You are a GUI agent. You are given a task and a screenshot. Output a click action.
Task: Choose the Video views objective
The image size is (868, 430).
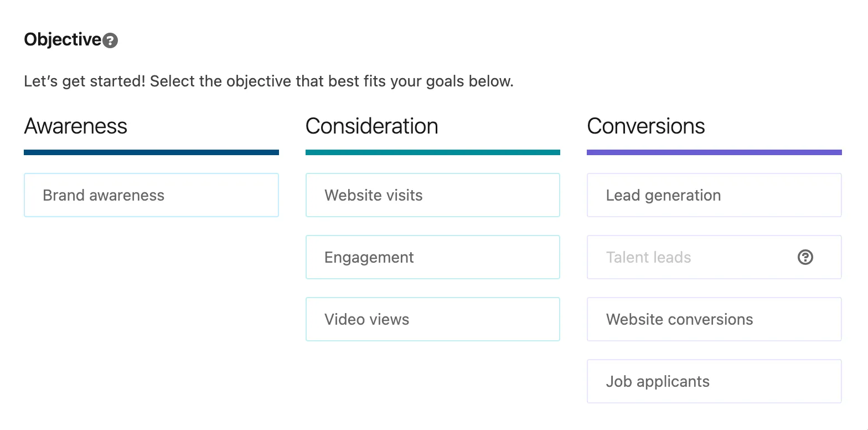click(432, 319)
